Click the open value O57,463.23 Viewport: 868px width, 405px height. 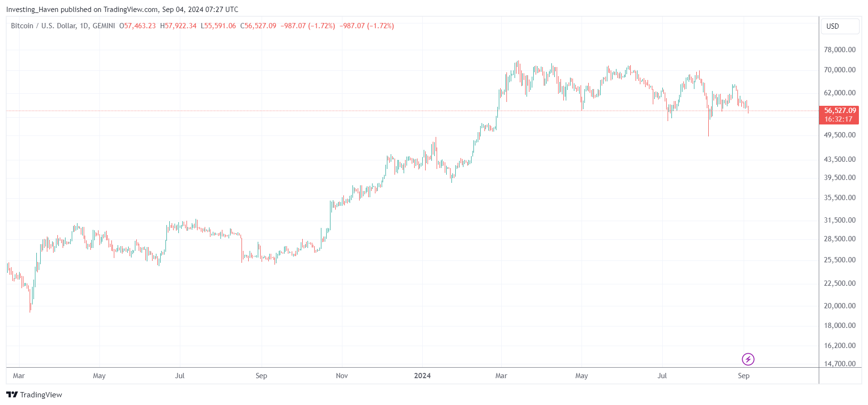coord(138,26)
